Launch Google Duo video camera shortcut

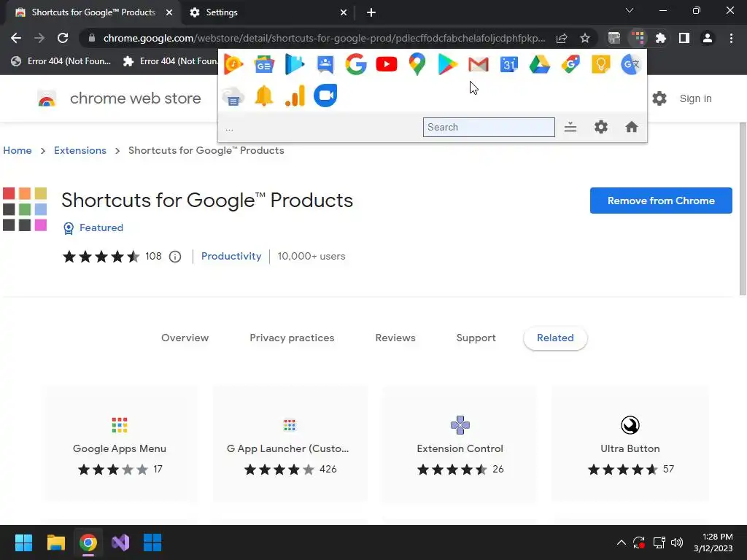325,96
